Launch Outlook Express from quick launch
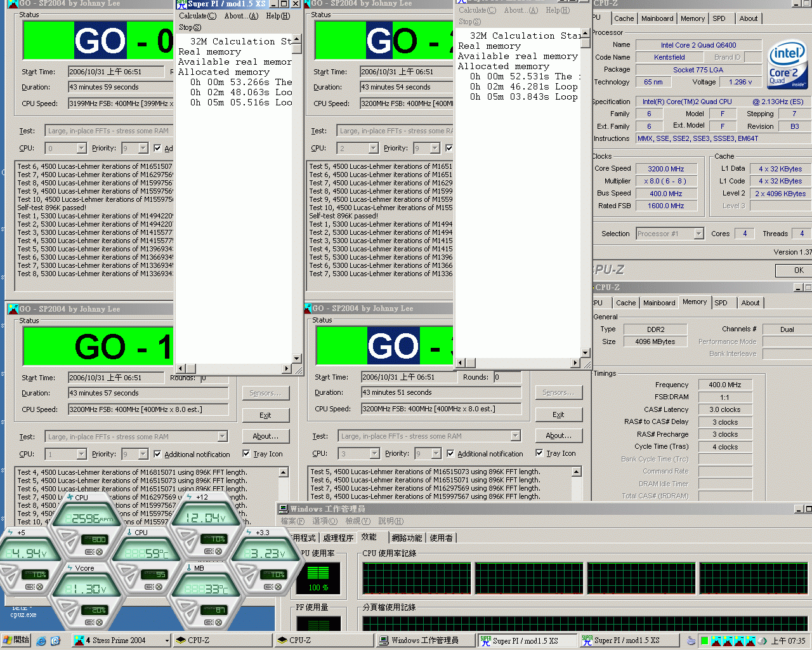This screenshot has width=812, height=650. (55, 640)
